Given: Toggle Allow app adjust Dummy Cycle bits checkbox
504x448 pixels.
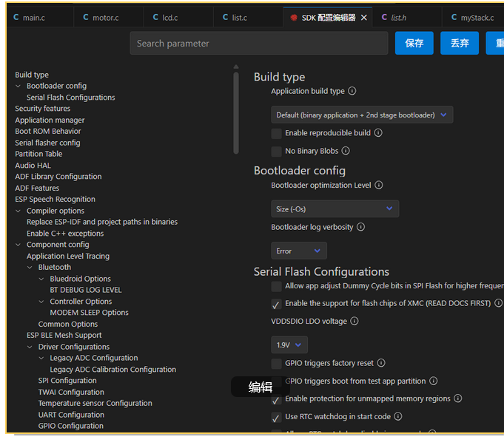Looking at the screenshot, I should click(x=277, y=286).
